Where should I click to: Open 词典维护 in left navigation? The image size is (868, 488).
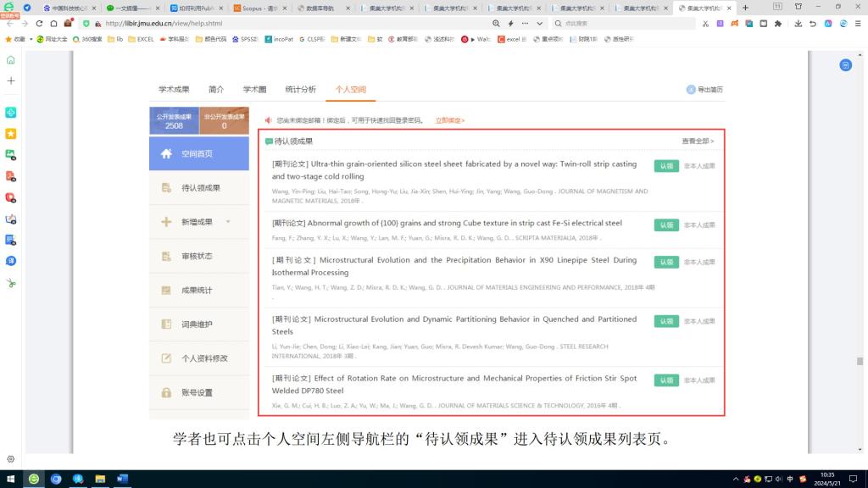199,324
